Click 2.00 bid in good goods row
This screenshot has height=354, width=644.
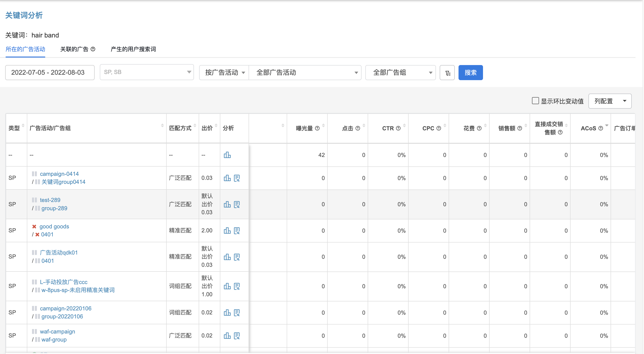coord(207,230)
